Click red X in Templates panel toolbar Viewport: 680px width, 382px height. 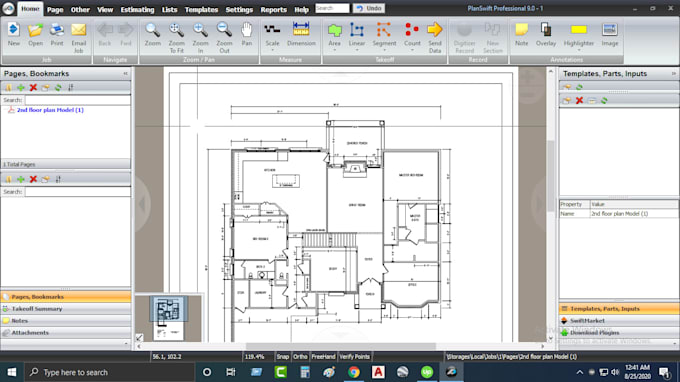pos(579,101)
